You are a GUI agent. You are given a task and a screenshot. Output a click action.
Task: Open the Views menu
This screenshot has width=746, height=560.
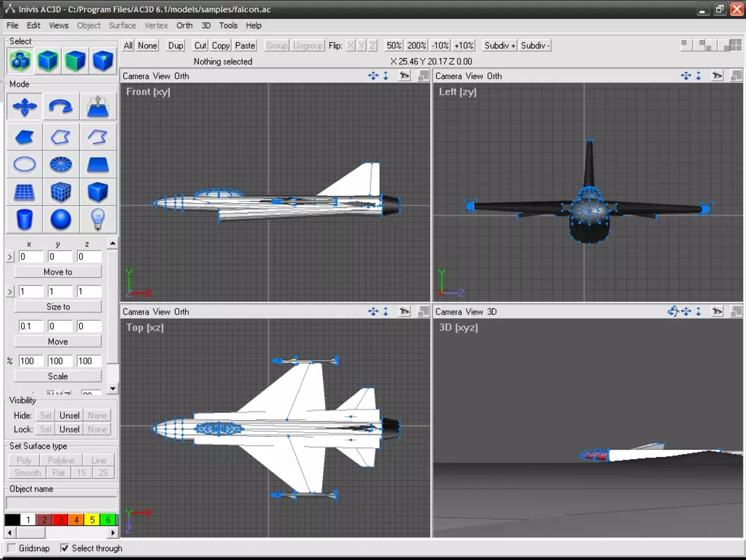59,25
